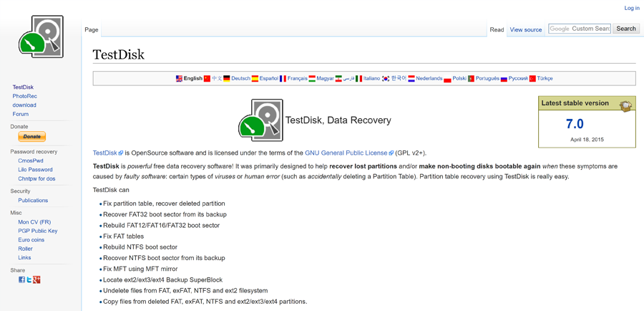Screen dimensions: 644x311
Task: Open the PGP Public Key link
Action: 38,231
